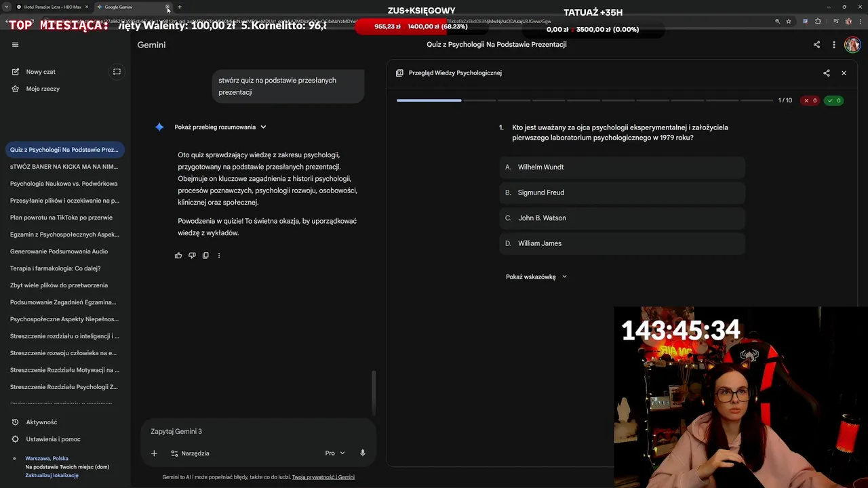Open the temporary chat icon beside Nowy czat
This screenshot has width=868, height=488.
[x=117, y=72]
